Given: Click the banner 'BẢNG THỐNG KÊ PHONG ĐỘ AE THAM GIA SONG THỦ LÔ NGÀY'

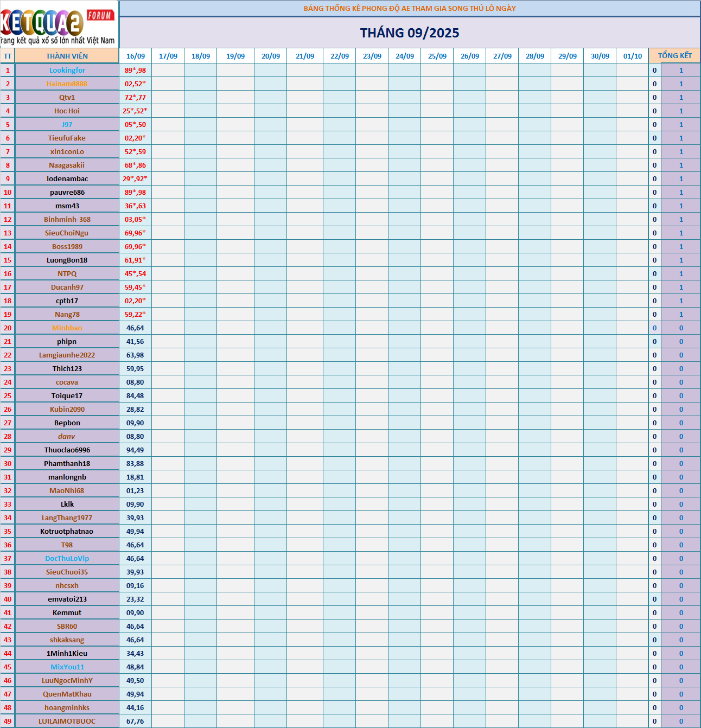Looking at the screenshot, I should [410, 8].
